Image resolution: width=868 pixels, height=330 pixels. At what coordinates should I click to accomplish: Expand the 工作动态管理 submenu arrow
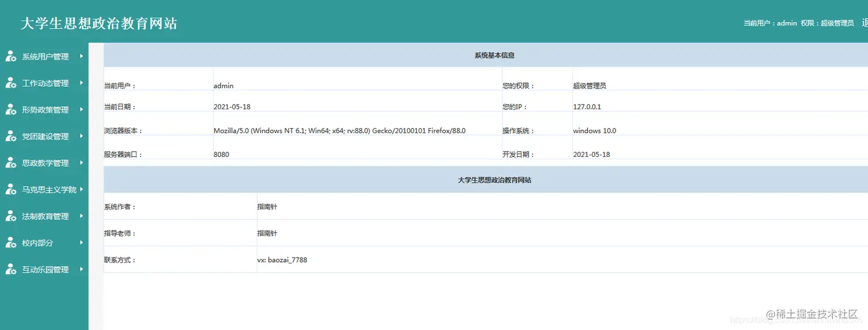[x=82, y=83]
